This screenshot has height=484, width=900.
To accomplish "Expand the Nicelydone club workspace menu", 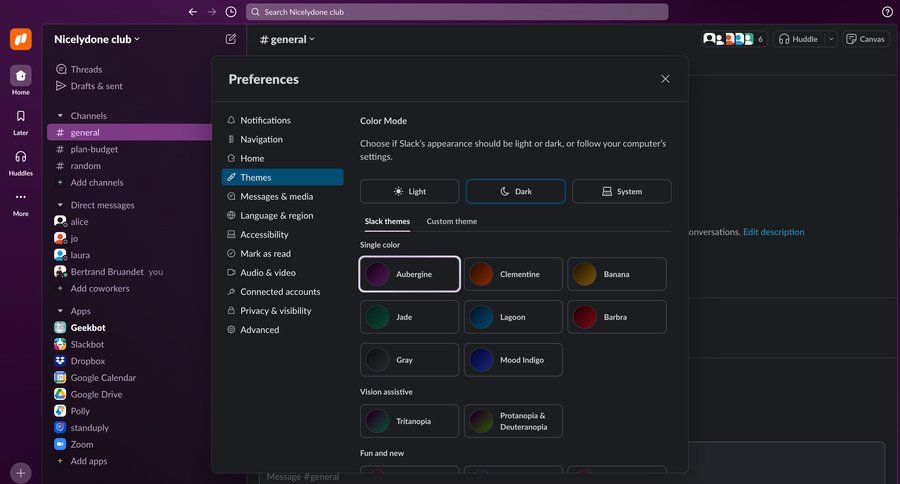I will coord(97,39).
